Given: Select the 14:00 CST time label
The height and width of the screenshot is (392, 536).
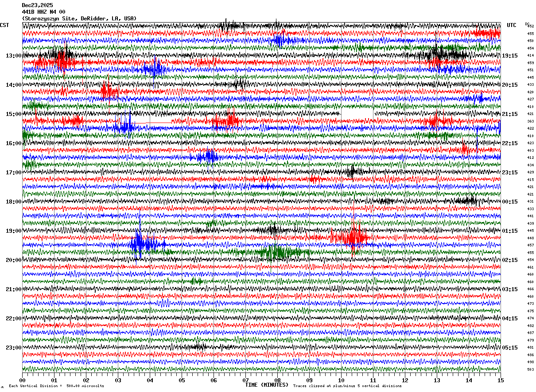Looking at the screenshot, I should (14, 85).
